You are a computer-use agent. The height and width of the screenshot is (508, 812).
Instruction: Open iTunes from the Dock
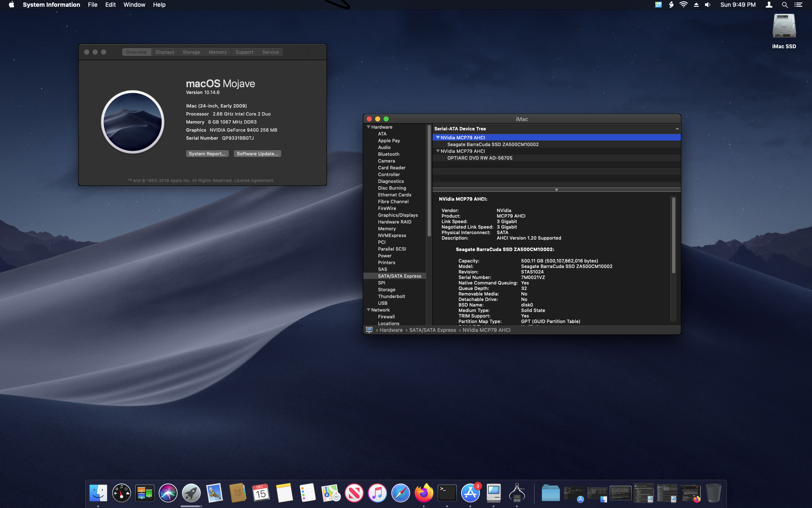point(377,493)
